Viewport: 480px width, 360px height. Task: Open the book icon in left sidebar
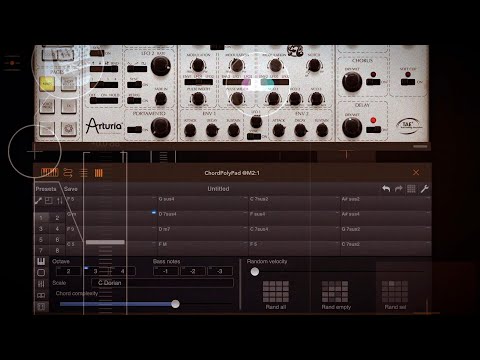point(41,295)
